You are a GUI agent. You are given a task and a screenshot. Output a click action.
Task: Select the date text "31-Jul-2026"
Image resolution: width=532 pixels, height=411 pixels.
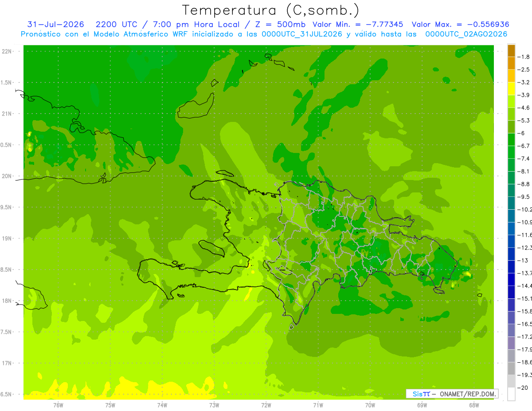tap(55, 24)
